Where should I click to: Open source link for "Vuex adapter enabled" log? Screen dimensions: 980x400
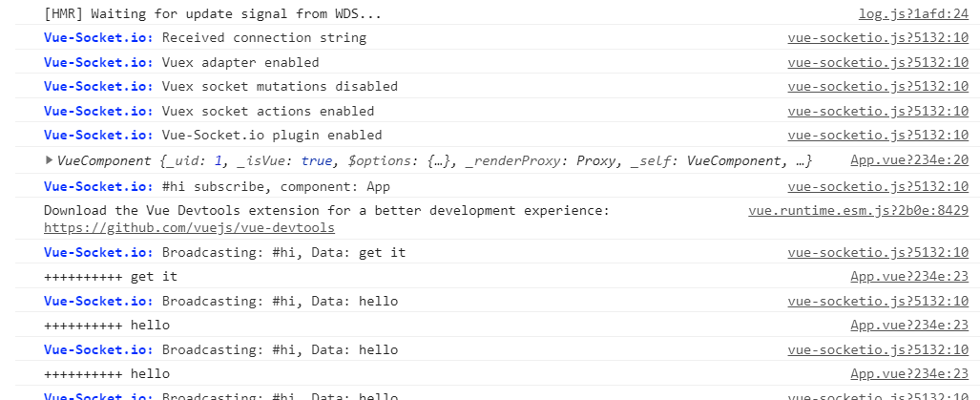click(x=878, y=62)
